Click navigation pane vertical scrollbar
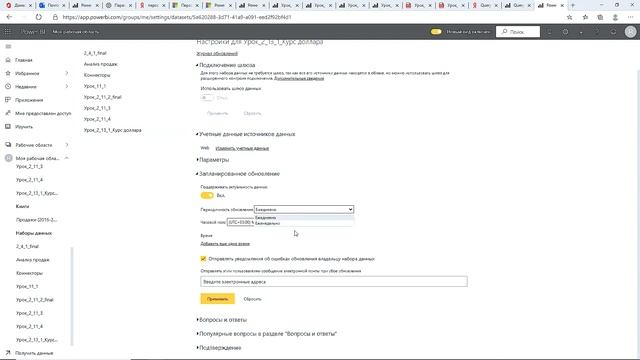The height and width of the screenshot is (360, 640). click(73, 297)
